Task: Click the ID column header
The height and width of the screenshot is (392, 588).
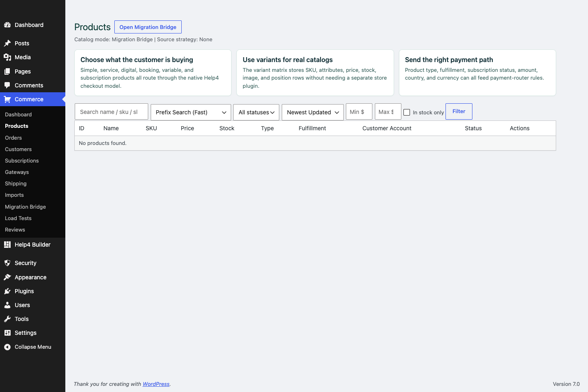Action: (x=82, y=128)
